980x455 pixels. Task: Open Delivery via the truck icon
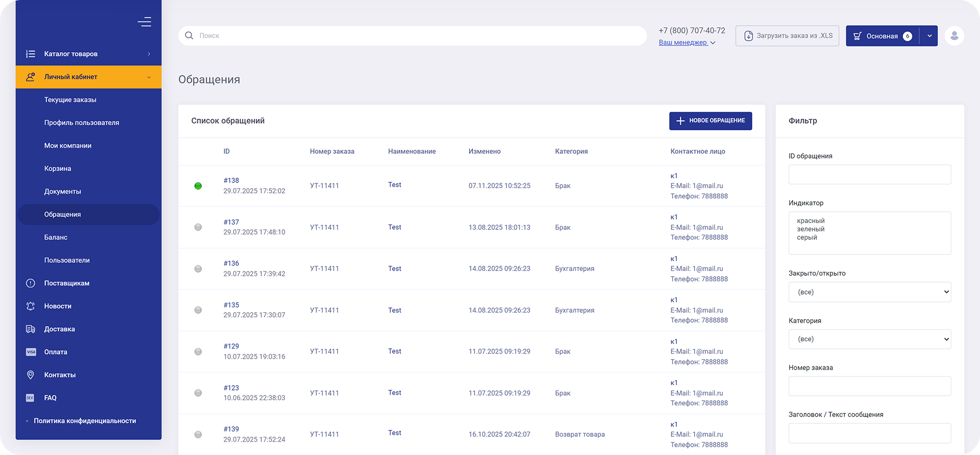pyautogui.click(x=31, y=329)
